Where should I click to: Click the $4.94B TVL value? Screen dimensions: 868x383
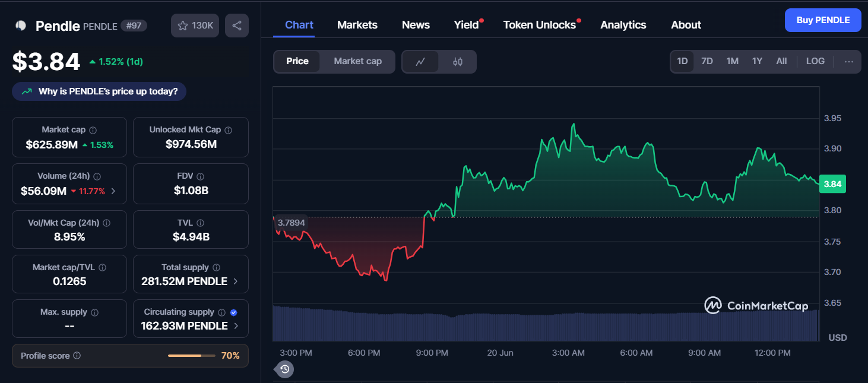(191, 237)
